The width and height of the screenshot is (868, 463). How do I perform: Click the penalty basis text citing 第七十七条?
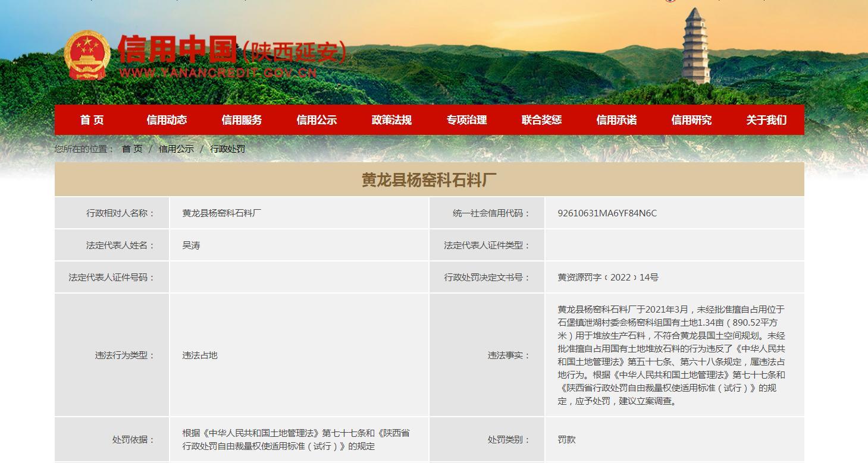pos(296,440)
